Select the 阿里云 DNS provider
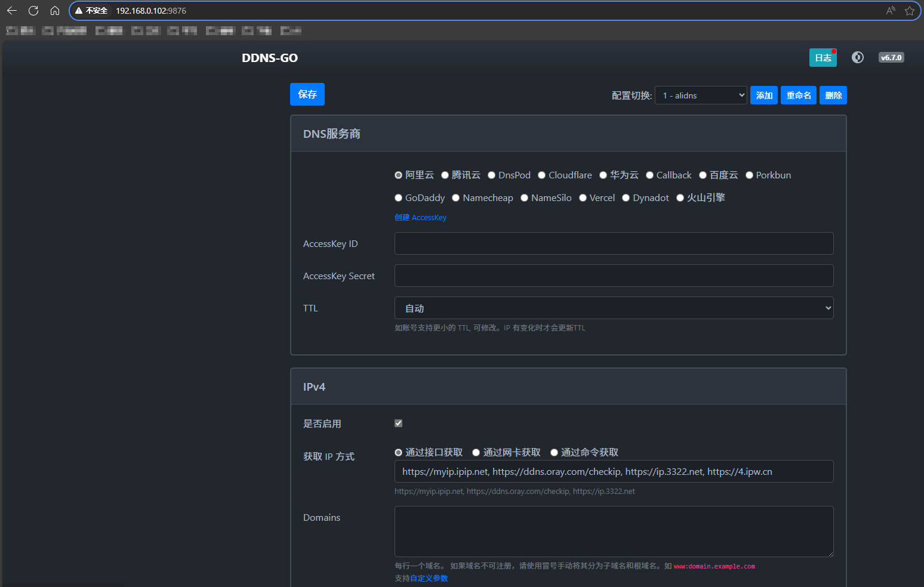The image size is (924, 587). tap(398, 175)
